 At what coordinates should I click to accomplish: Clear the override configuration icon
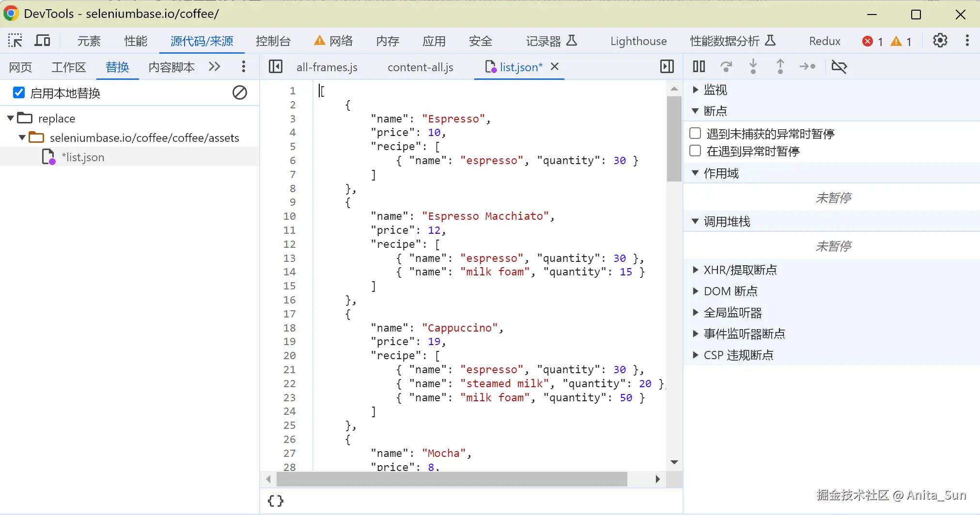tap(240, 92)
